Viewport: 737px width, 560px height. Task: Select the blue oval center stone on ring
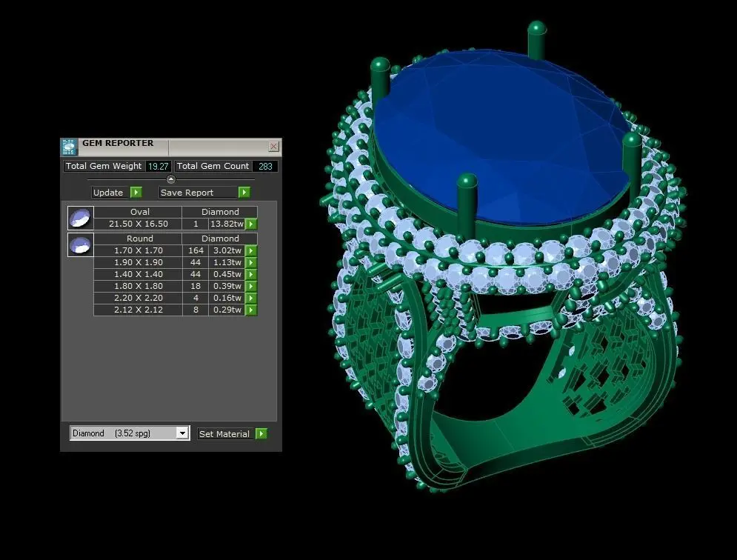503,136
